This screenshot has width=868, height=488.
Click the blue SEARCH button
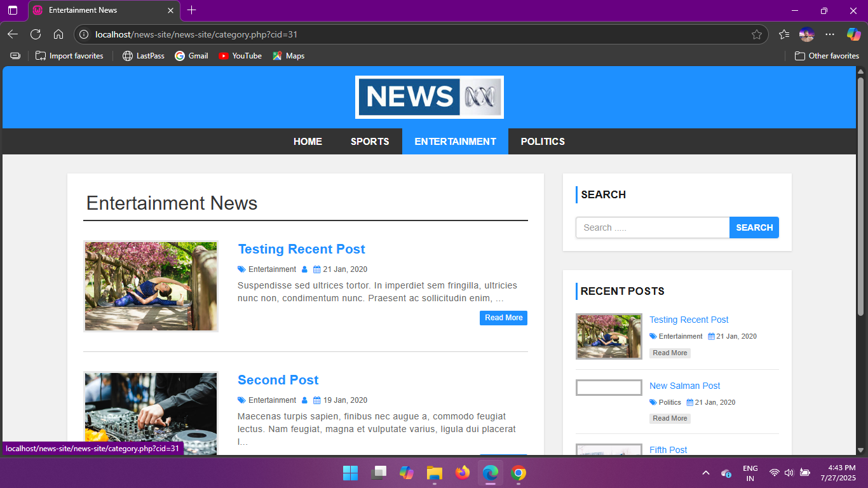[754, 227]
